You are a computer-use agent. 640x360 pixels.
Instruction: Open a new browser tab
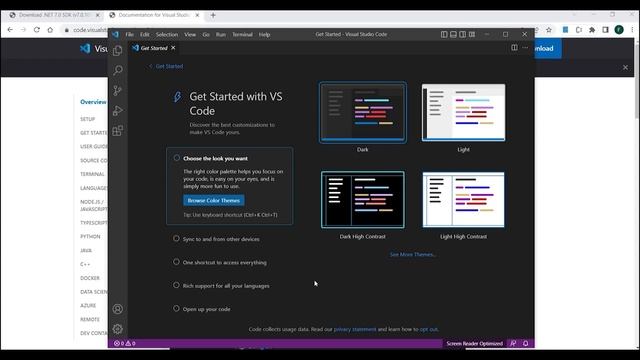pyautogui.click(x=213, y=15)
